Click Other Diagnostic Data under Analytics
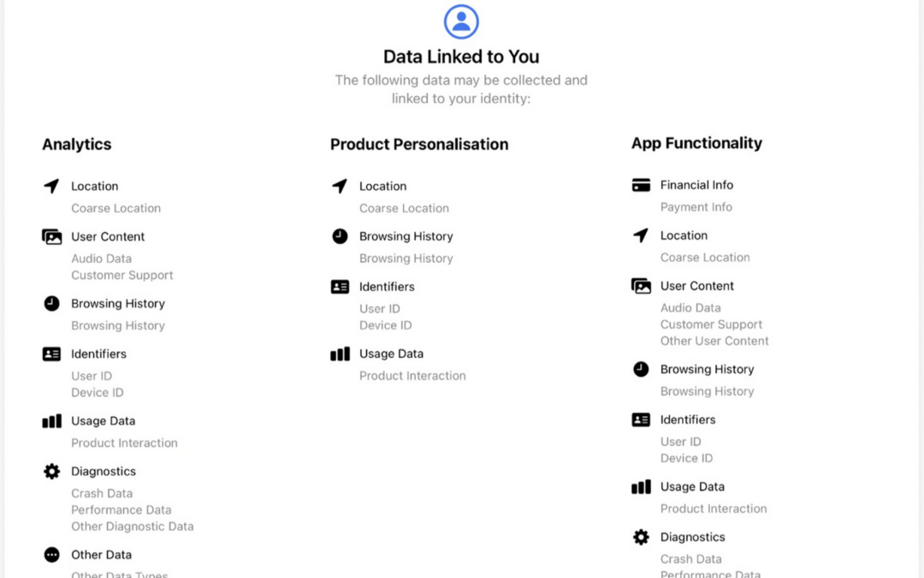The height and width of the screenshot is (578, 924). pyautogui.click(x=132, y=526)
